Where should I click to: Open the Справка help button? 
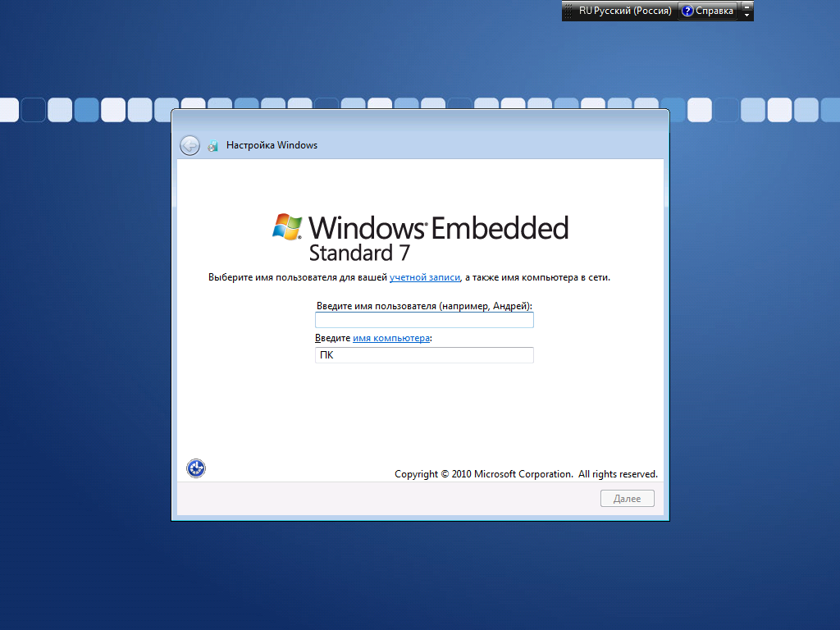click(708, 11)
